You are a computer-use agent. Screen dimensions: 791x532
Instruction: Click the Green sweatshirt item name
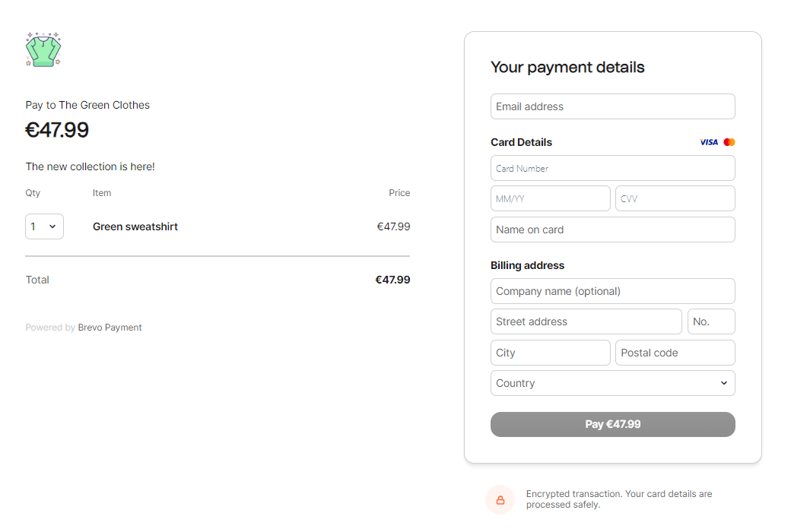135,227
